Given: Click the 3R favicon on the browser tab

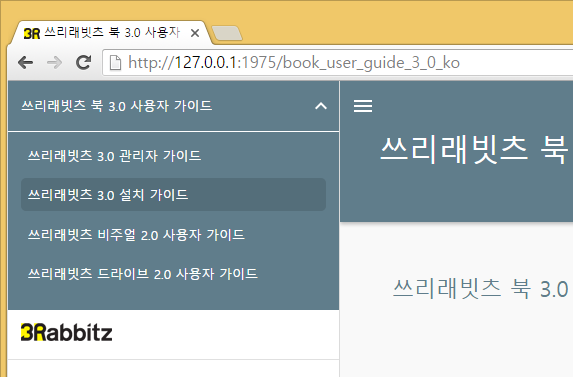Looking at the screenshot, I should point(31,34).
